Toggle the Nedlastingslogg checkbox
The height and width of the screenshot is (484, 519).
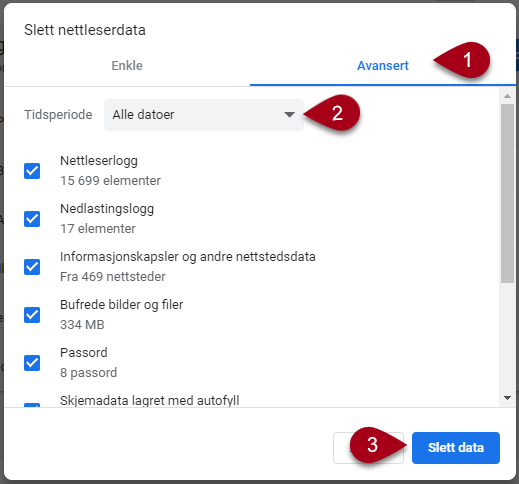tap(32, 219)
